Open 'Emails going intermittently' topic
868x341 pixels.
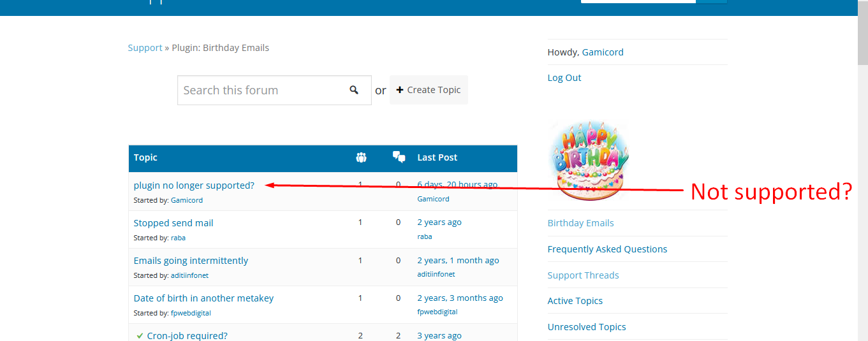click(191, 261)
